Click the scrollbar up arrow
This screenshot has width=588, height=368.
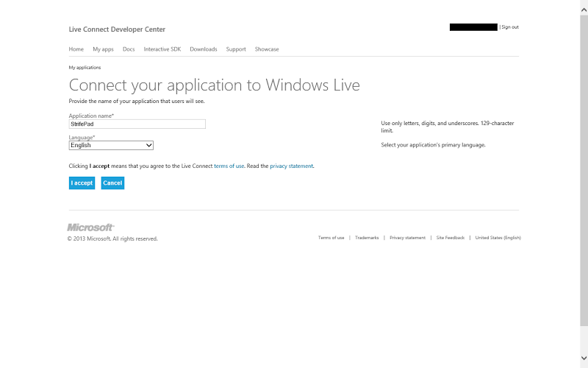pos(584,10)
